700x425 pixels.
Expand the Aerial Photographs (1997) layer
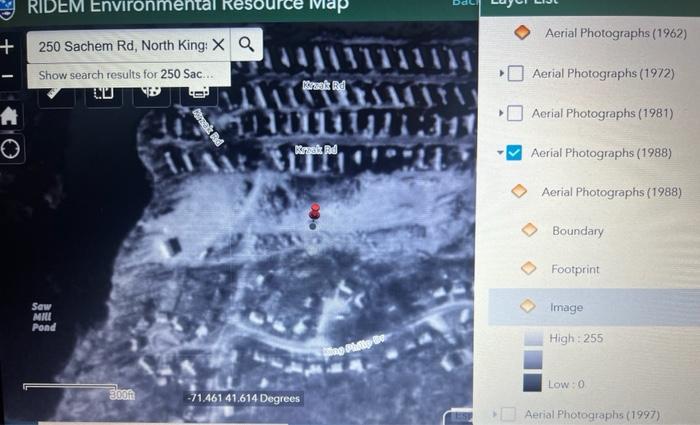pyautogui.click(x=494, y=414)
